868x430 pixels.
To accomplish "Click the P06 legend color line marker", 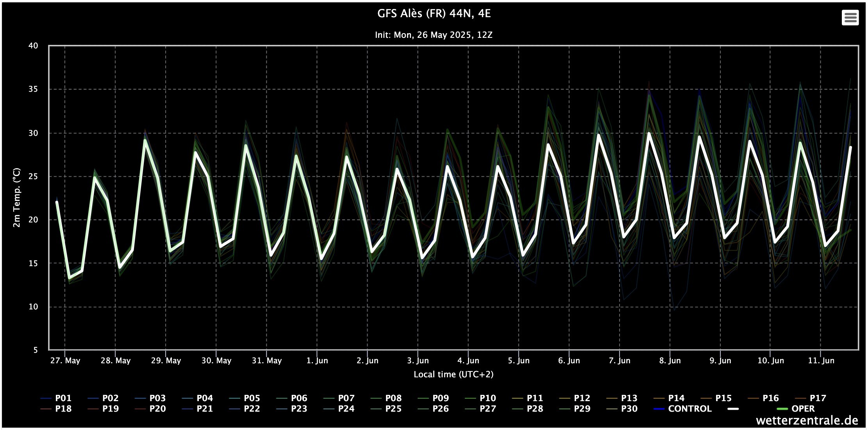I will coord(281,398).
